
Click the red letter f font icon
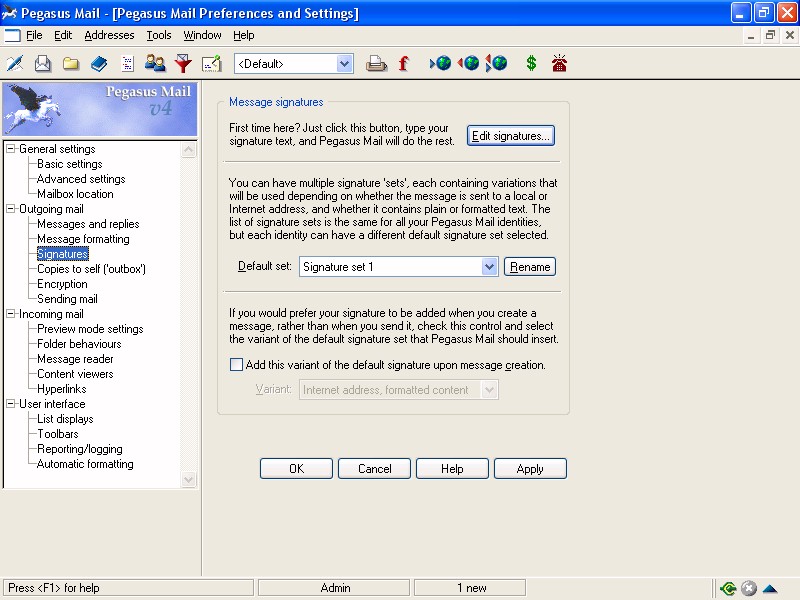(x=404, y=63)
